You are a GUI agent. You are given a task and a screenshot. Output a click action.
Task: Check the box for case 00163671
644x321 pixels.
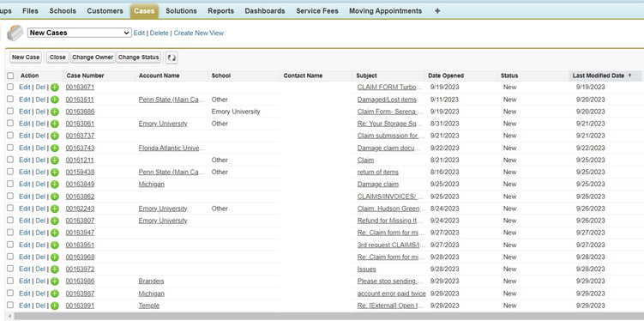tap(10, 87)
